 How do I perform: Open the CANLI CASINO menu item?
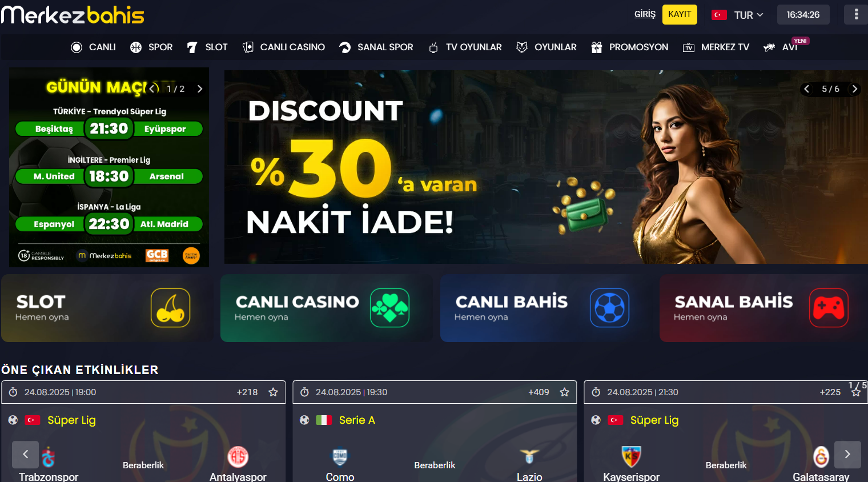(284, 47)
